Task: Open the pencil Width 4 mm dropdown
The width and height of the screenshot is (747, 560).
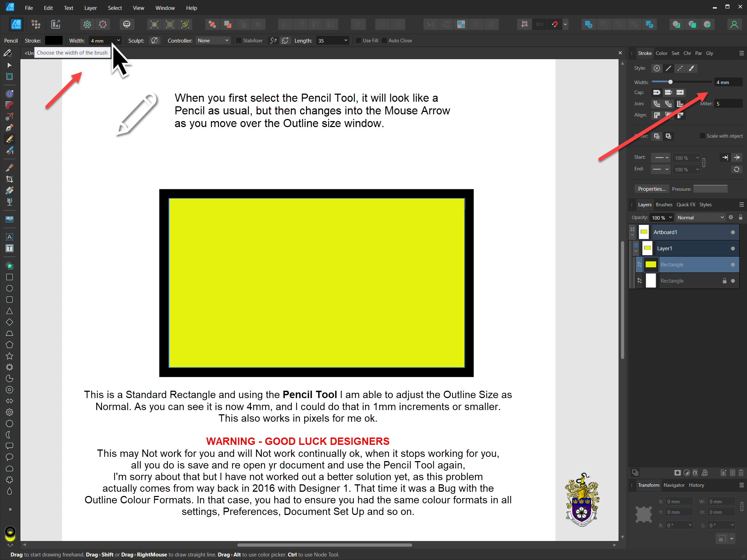Action: (x=118, y=40)
